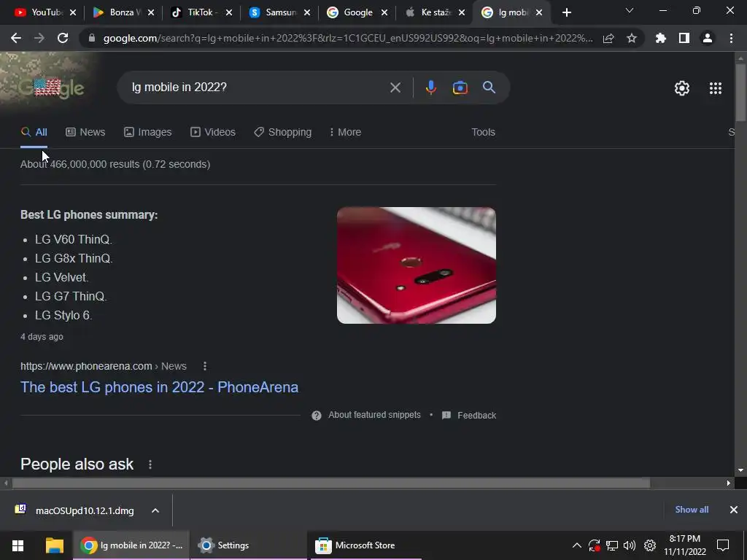Open Chrome side panel icon
Viewport: 747px width, 560px height.
(684, 38)
